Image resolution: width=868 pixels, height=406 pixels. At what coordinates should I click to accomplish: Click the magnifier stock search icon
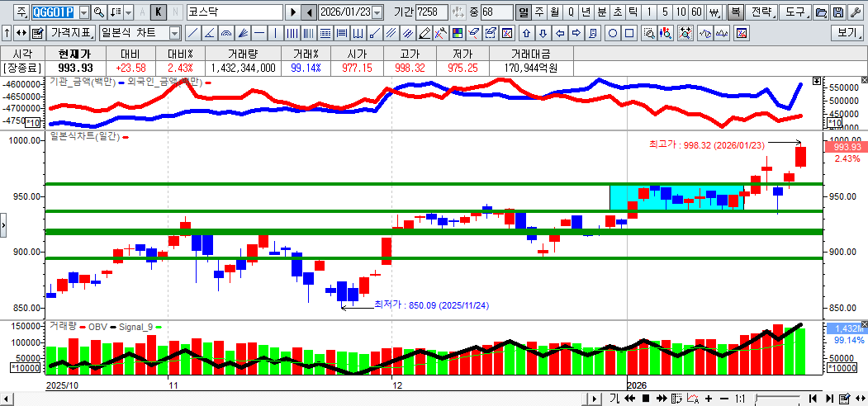[x=98, y=12]
